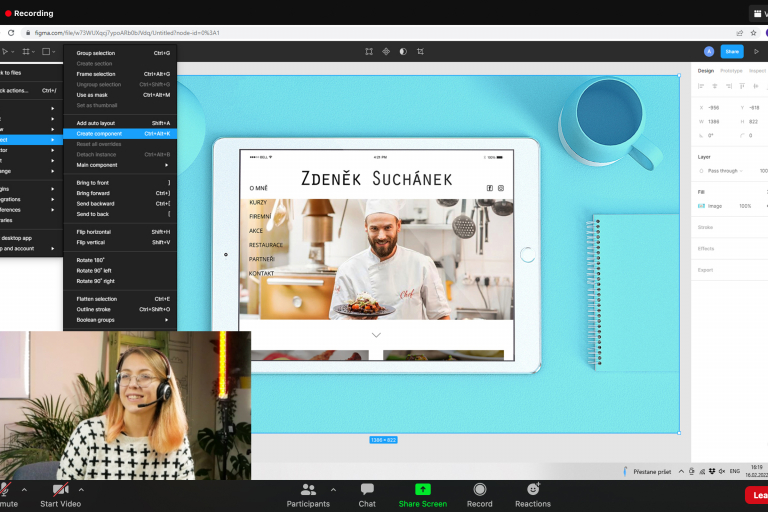Open the Zoom Chat panel
The height and width of the screenshot is (512, 768).
[367, 494]
